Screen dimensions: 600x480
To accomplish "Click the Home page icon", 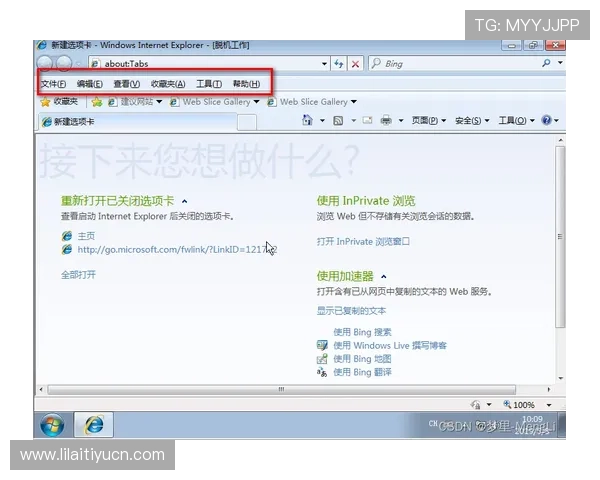I will (x=307, y=120).
